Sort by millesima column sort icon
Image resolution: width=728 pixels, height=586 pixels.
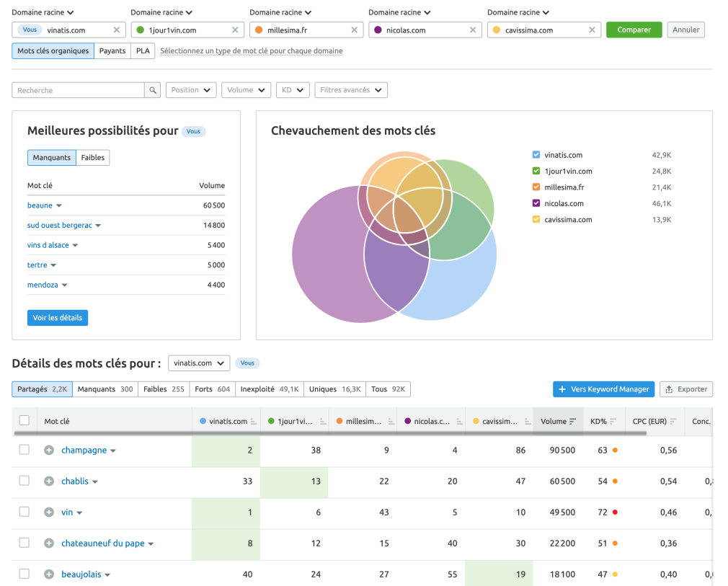coord(391,421)
